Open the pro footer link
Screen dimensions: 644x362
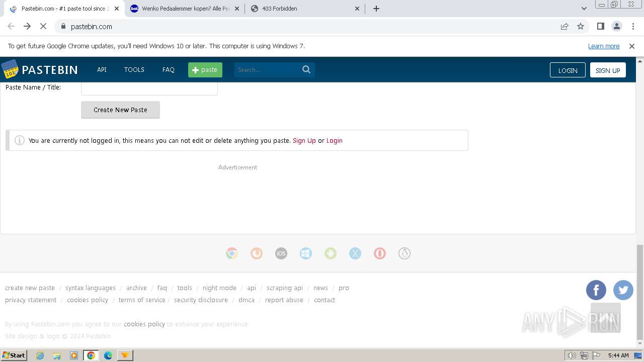pos(344,288)
